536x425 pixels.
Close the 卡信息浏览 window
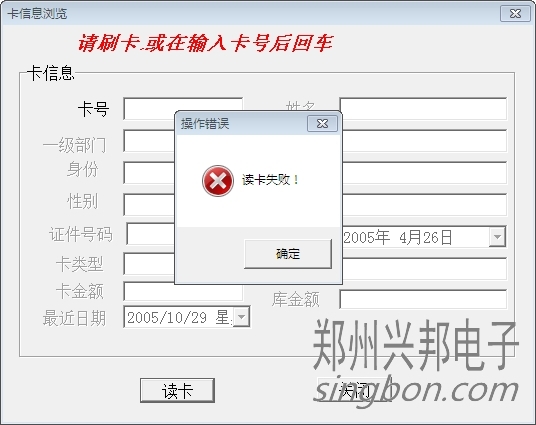515,13
